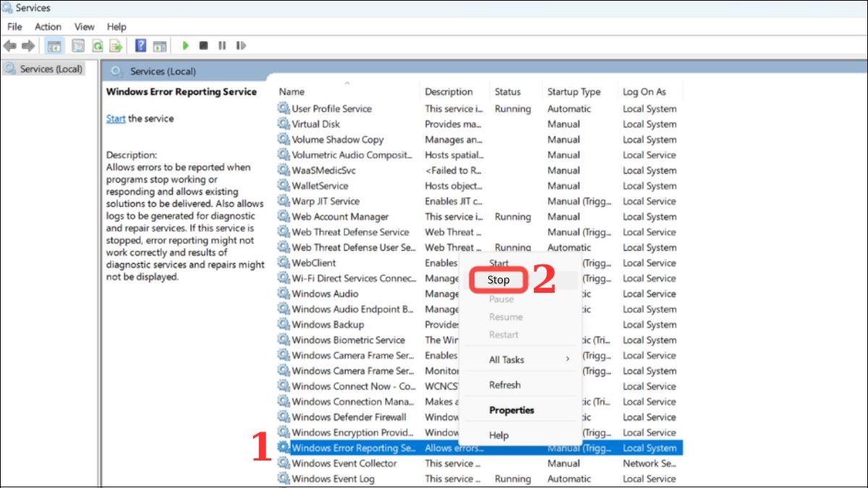The image size is (868, 488).
Task: Click the Stop Service square toolbar icon
Action: (203, 46)
